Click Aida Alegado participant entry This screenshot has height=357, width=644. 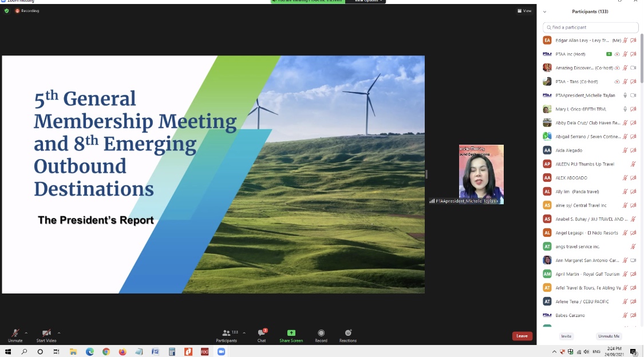click(590, 150)
